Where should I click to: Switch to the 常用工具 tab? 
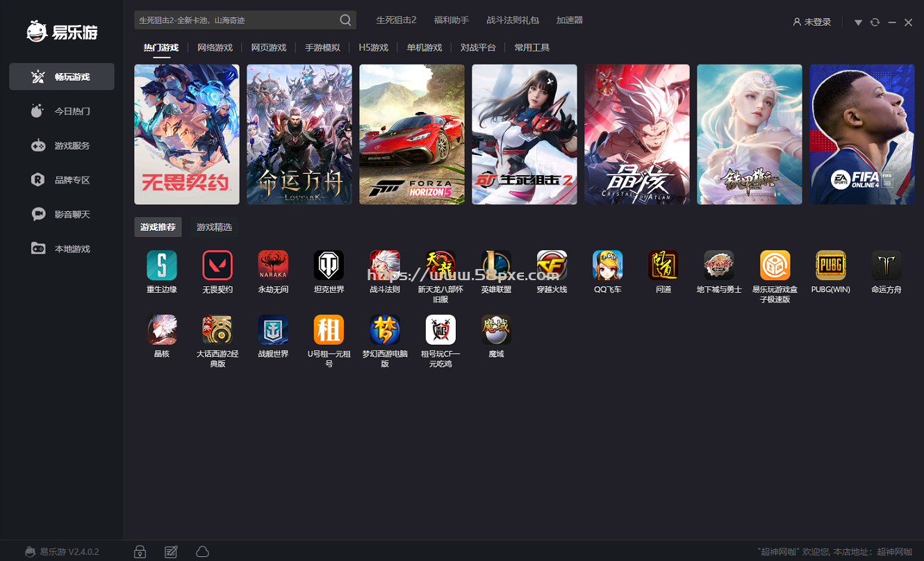(x=532, y=48)
